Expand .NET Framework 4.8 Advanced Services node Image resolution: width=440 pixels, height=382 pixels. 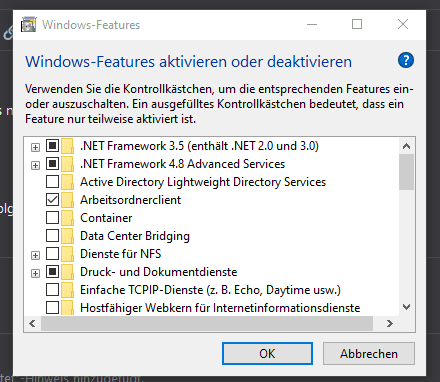point(35,165)
